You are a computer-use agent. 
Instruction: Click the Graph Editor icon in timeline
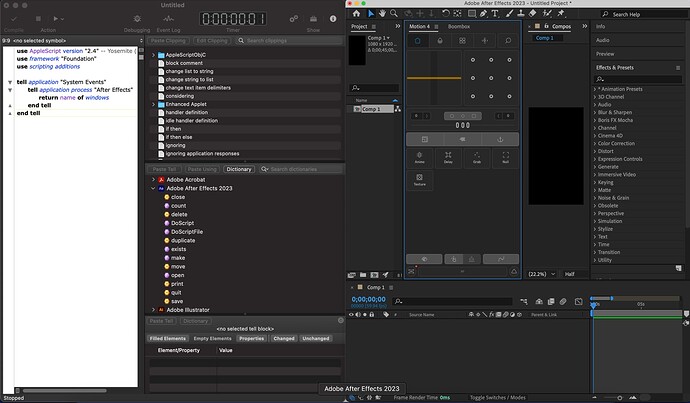pos(578,301)
